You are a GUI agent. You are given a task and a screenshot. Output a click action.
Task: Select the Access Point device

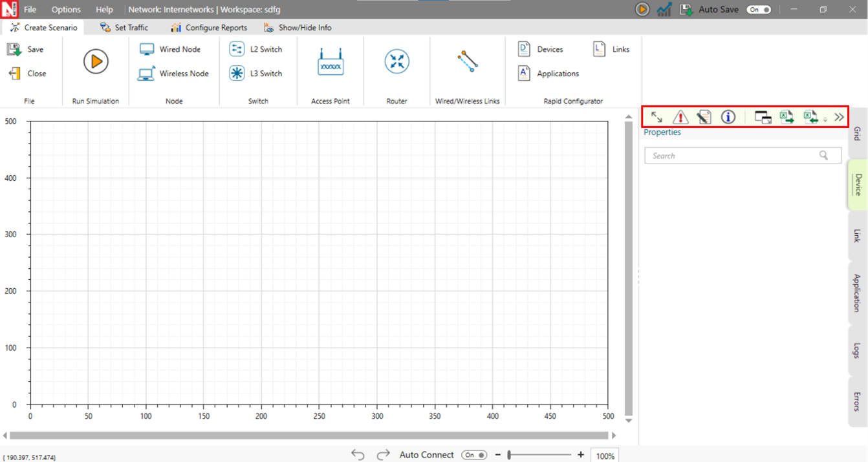click(331, 63)
